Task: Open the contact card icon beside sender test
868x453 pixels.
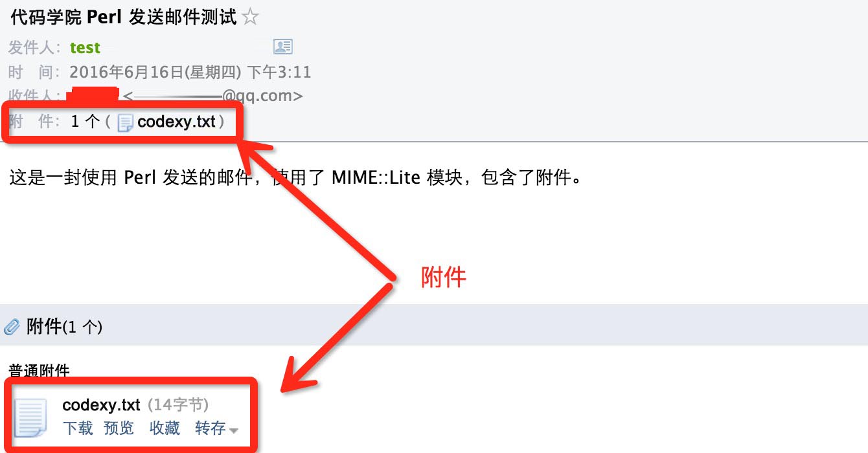Action: [x=283, y=47]
